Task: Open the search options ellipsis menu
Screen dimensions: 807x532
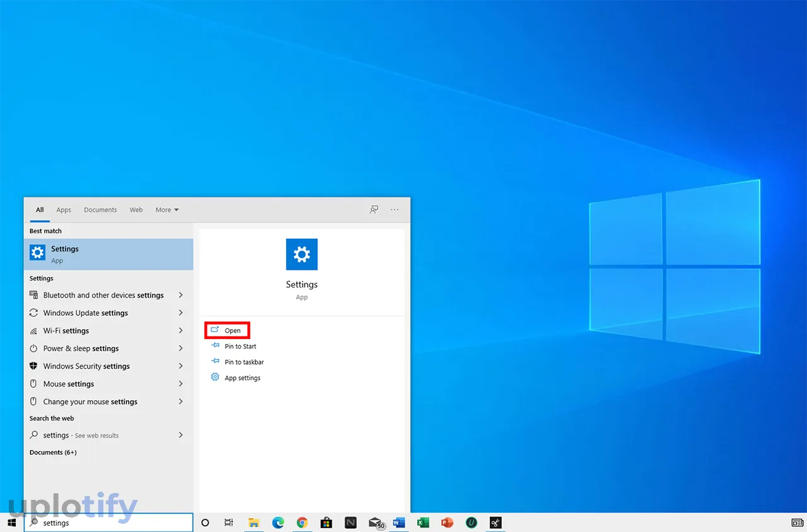Action: (x=395, y=210)
